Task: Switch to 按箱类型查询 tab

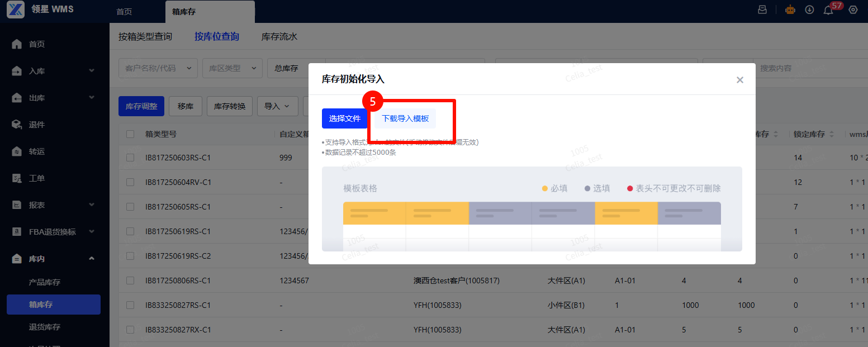Action: [145, 37]
